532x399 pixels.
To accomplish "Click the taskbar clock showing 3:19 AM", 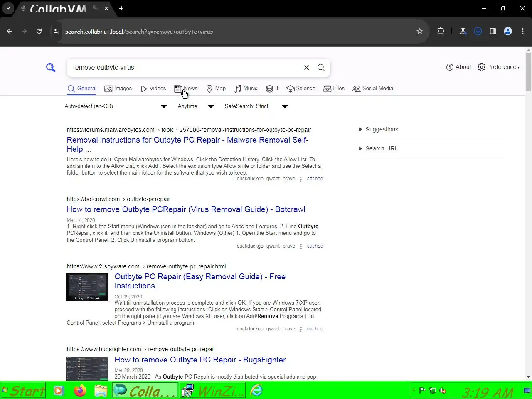I will pyautogui.click(x=488, y=392).
